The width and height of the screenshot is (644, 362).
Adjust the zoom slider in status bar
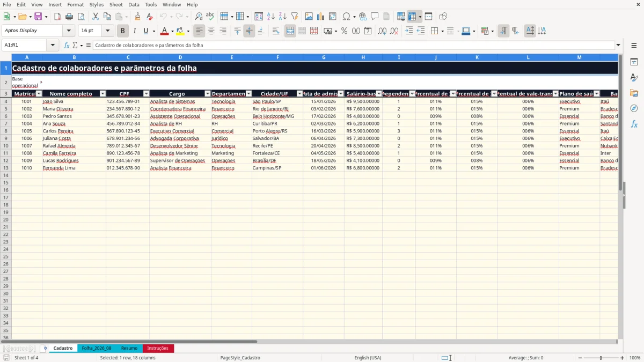(x=601, y=358)
